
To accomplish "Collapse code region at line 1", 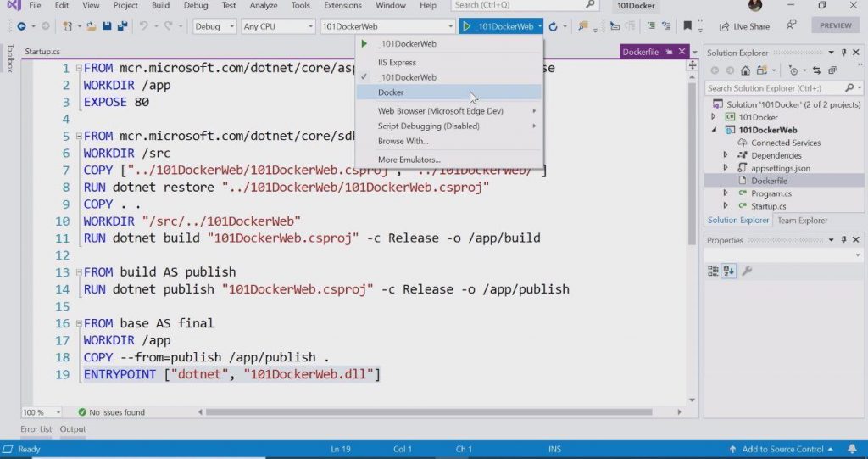I will [x=79, y=68].
